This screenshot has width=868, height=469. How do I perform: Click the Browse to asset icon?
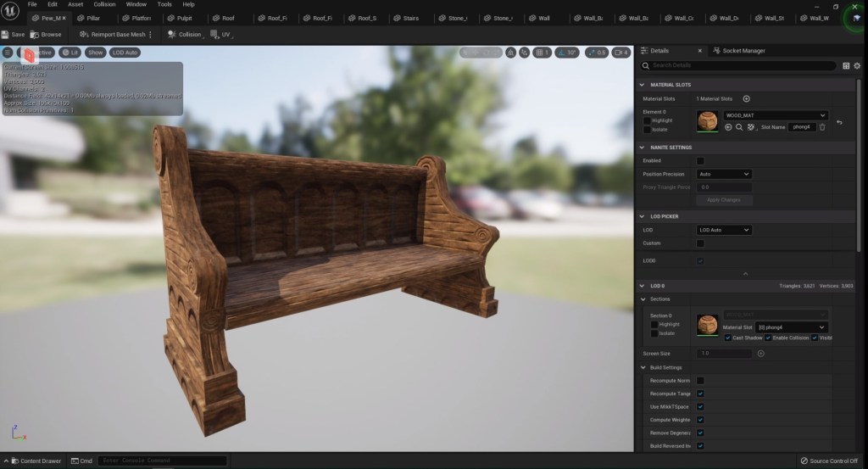click(x=35, y=35)
